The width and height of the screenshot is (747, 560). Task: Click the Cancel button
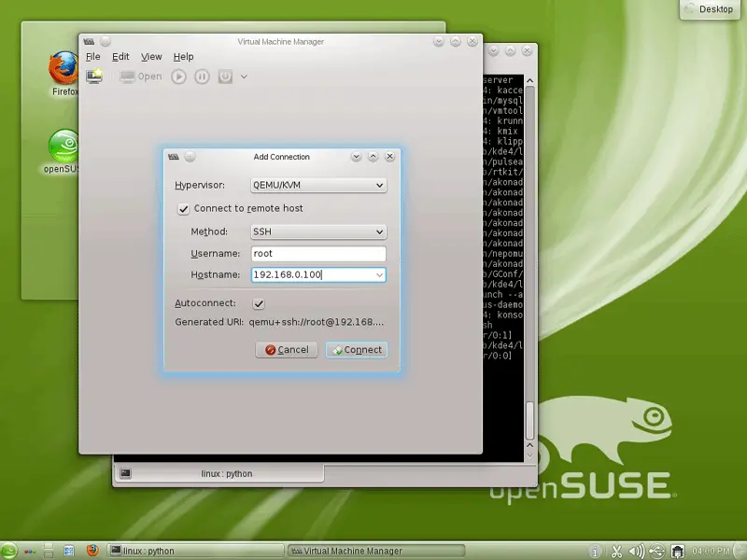(x=286, y=350)
